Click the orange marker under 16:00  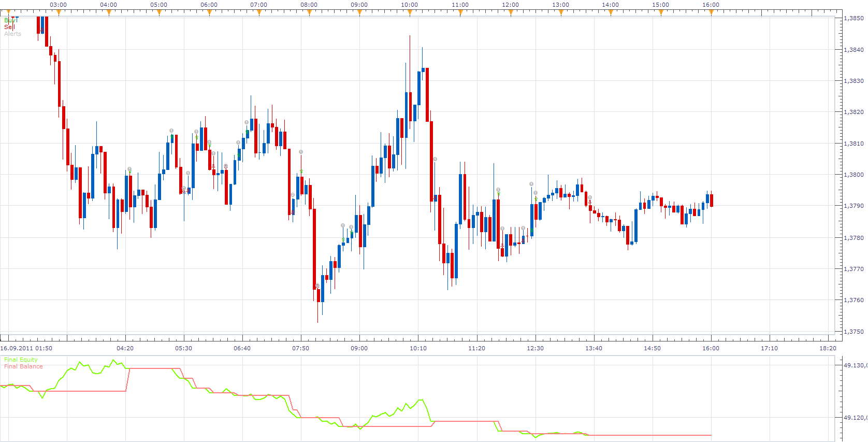click(711, 12)
